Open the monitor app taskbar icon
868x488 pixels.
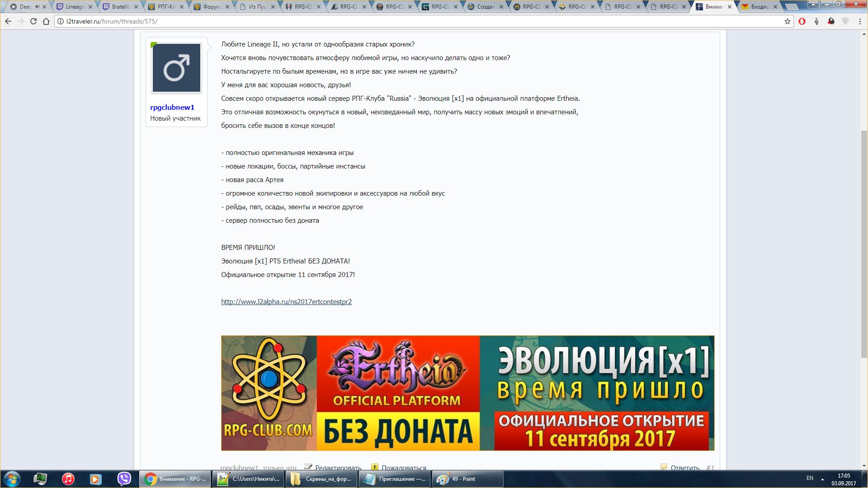pos(40,479)
